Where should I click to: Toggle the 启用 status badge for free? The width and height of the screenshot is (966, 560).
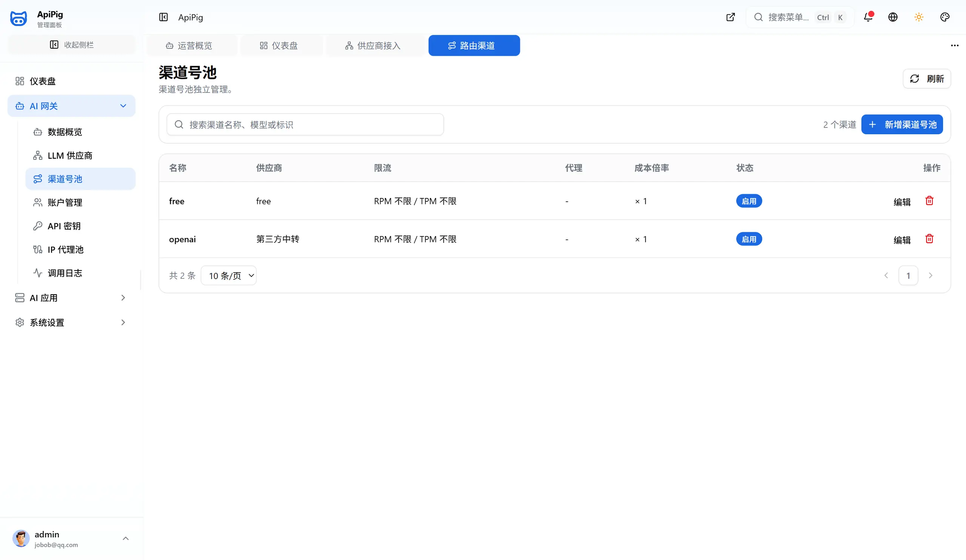[x=749, y=201]
